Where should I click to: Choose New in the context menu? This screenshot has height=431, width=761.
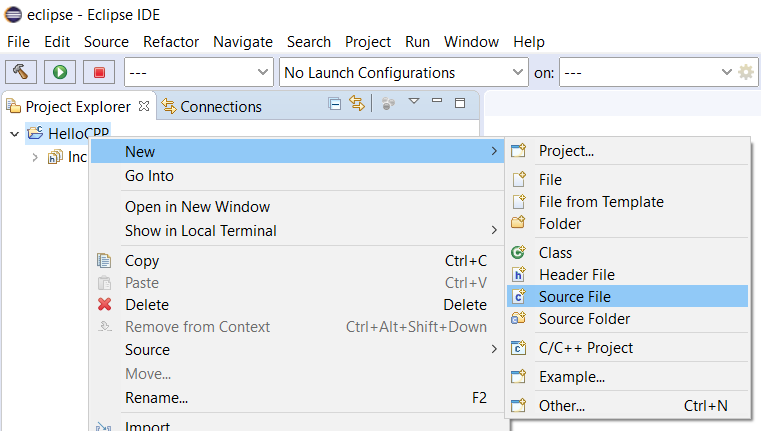tap(298, 151)
